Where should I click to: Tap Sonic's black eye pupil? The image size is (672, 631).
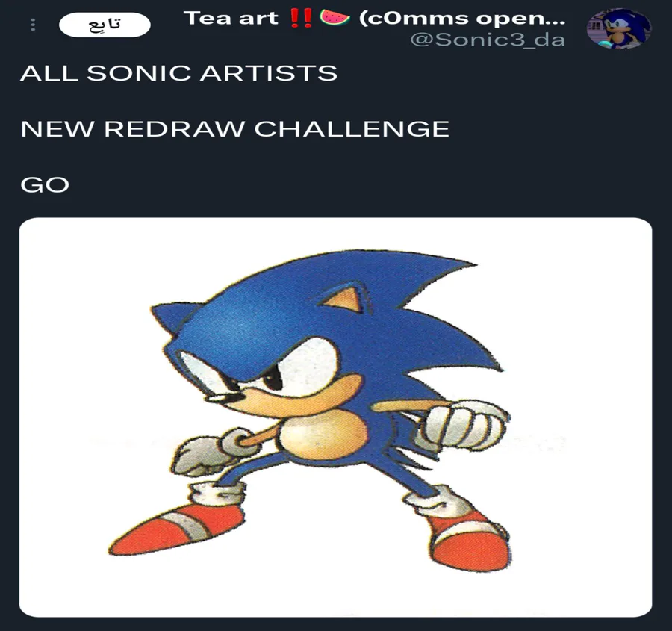click(273, 381)
